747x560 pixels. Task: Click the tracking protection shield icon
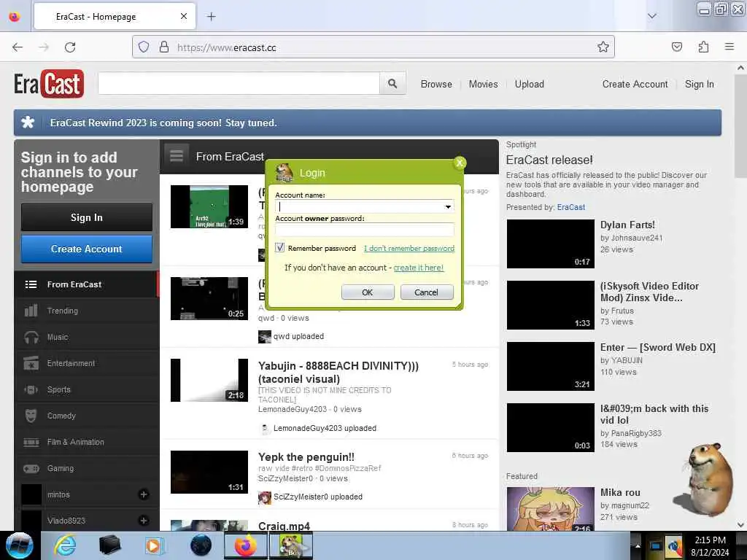(144, 47)
